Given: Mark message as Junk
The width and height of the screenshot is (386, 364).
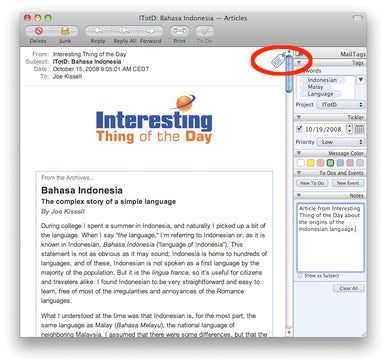Looking at the screenshot, I should (x=65, y=31).
